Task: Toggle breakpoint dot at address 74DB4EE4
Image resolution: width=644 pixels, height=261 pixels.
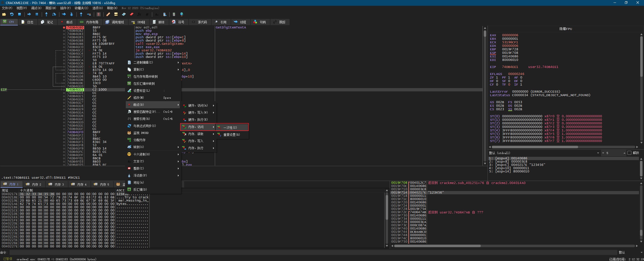Action: click(x=64, y=93)
